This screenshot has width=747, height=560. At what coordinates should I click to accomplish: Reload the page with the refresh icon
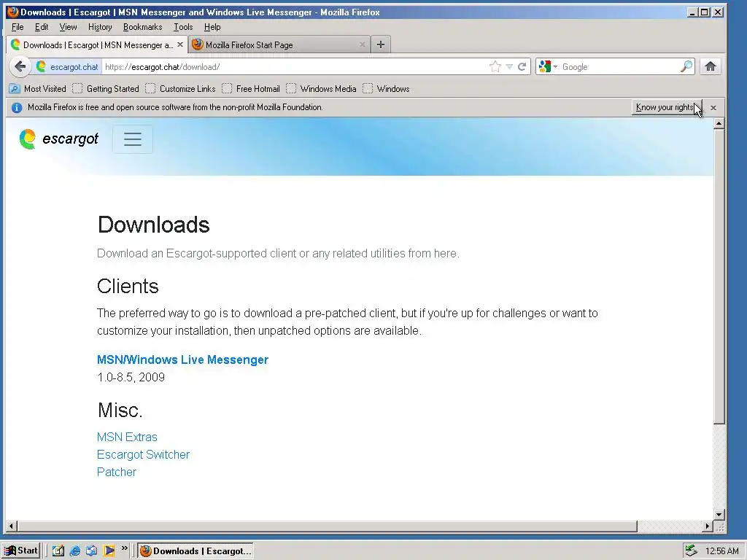pyautogui.click(x=522, y=66)
